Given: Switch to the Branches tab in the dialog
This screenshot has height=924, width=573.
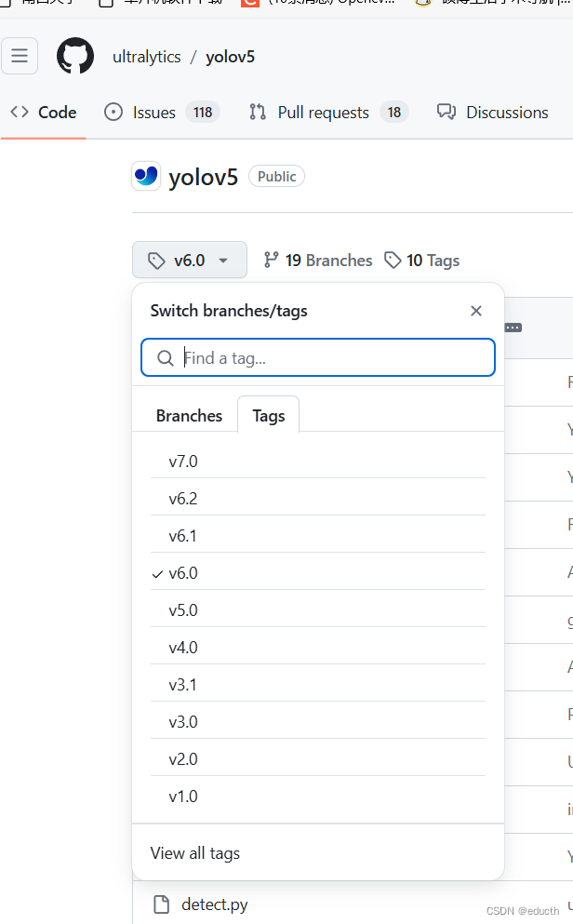Looking at the screenshot, I should click(189, 415).
